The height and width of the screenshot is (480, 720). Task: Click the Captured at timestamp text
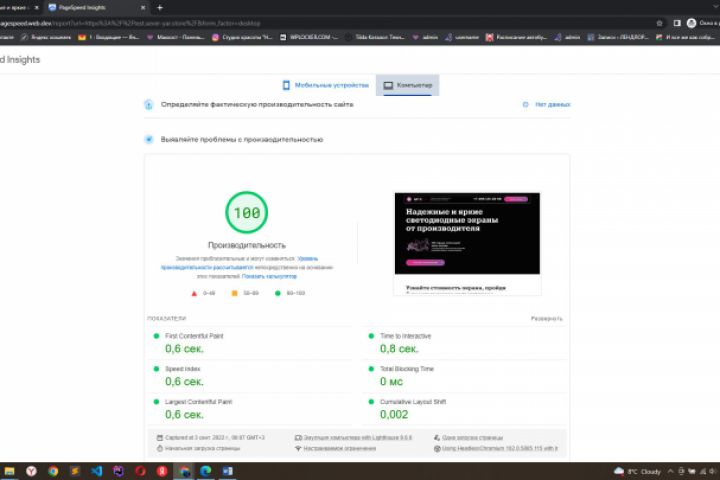click(215, 438)
